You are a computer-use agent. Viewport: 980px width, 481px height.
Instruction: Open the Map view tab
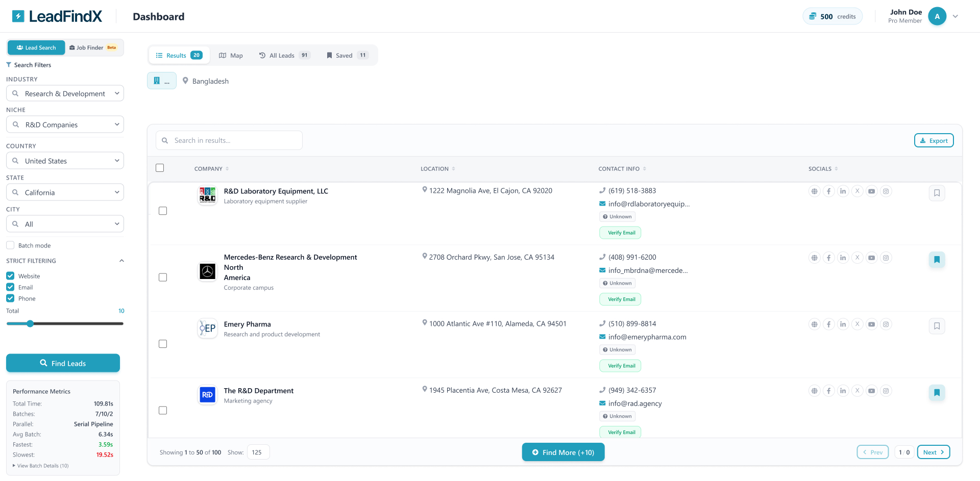(231, 55)
